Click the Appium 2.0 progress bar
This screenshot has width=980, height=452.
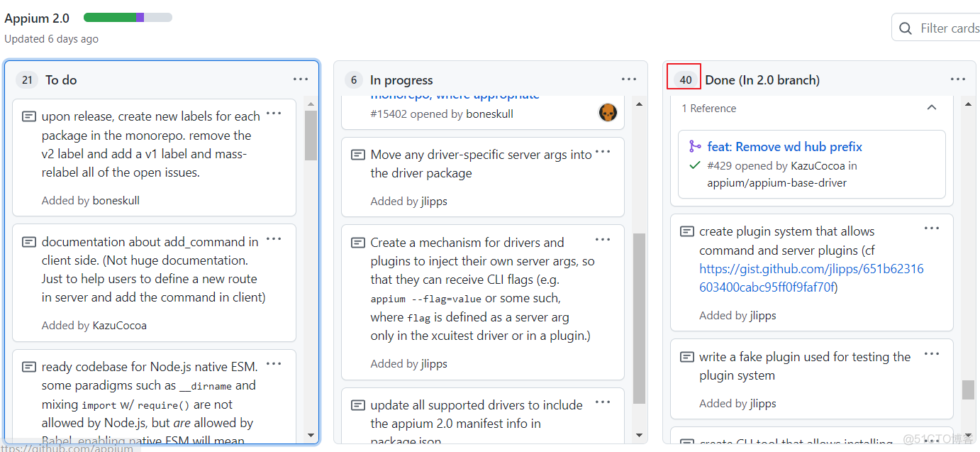click(128, 17)
